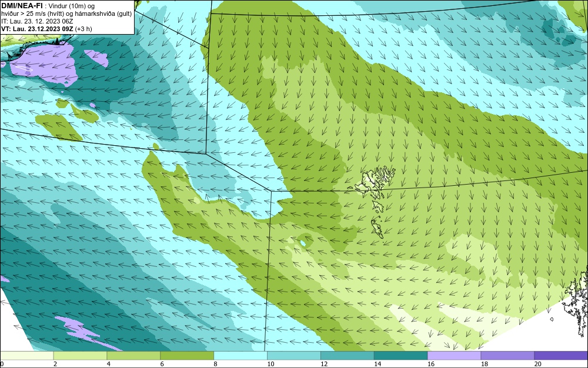This screenshot has width=588, height=368.
Task: Click the legend scale label 12
Action: (324, 364)
